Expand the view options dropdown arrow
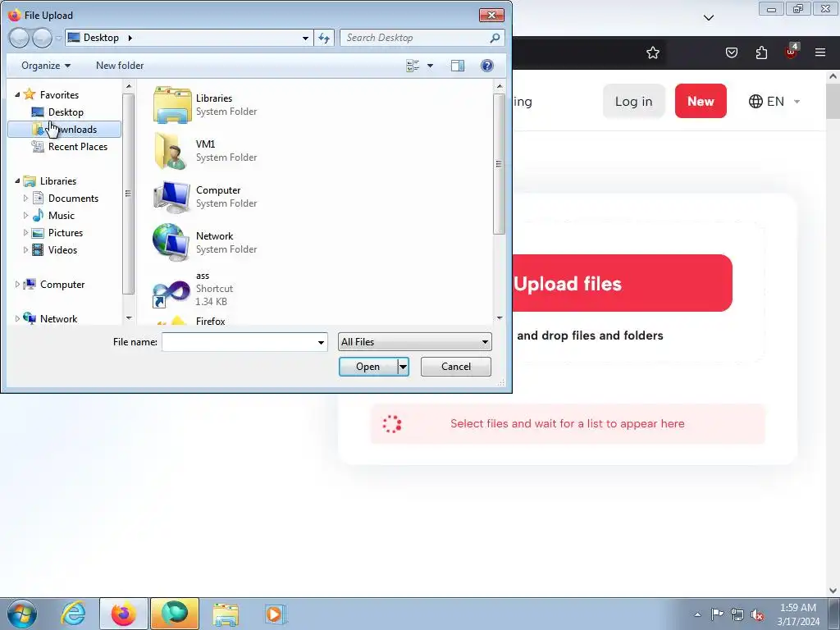840x630 pixels. click(x=430, y=66)
